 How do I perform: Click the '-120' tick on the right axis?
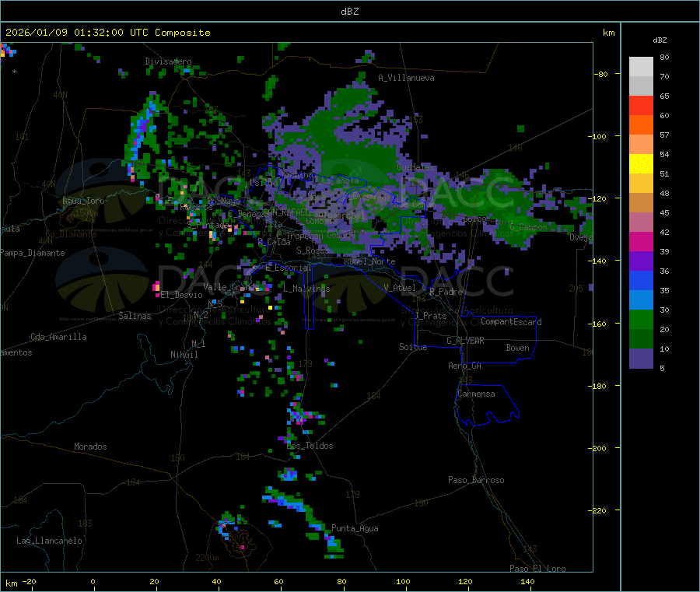pos(597,198)
